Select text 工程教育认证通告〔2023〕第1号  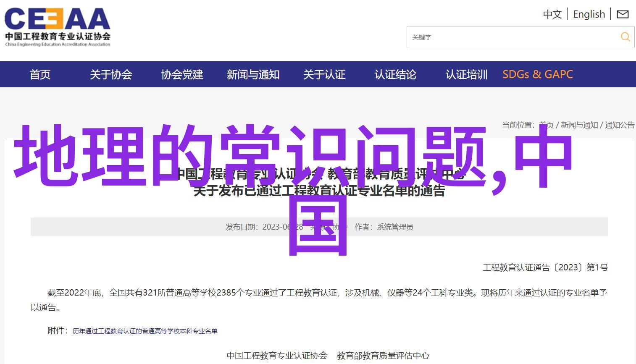[545, 267]
